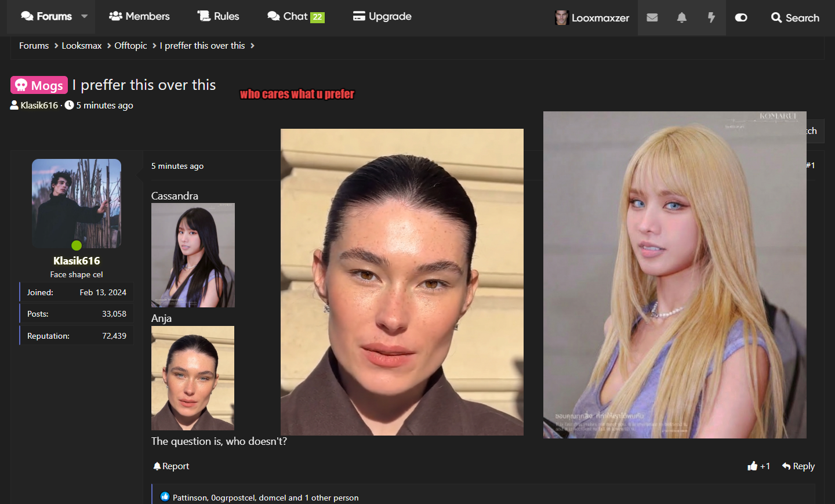Click the Mogs thread prefix tag

coord(39,85)
